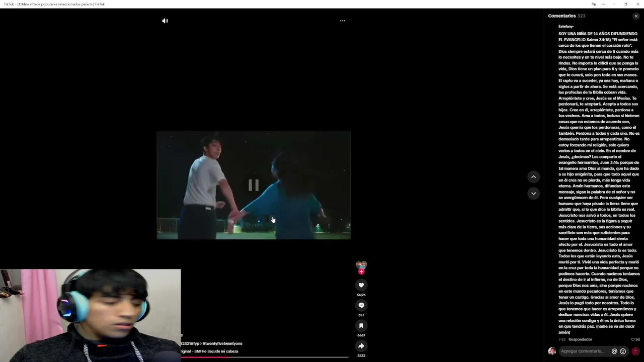Image resolution: width=644 pixels, height=362 pixels.
Task: Focus the Agregar comentario input field
Action: (585, 351)
